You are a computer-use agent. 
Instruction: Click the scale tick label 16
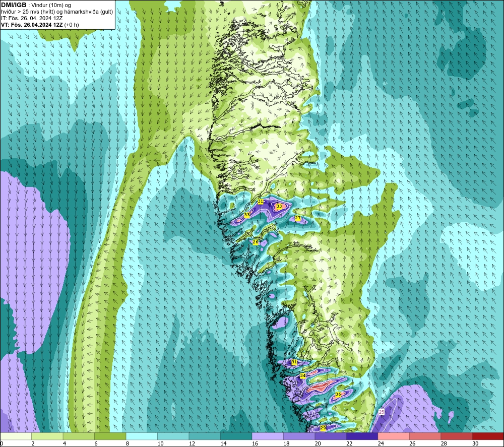tap(255, 443)
